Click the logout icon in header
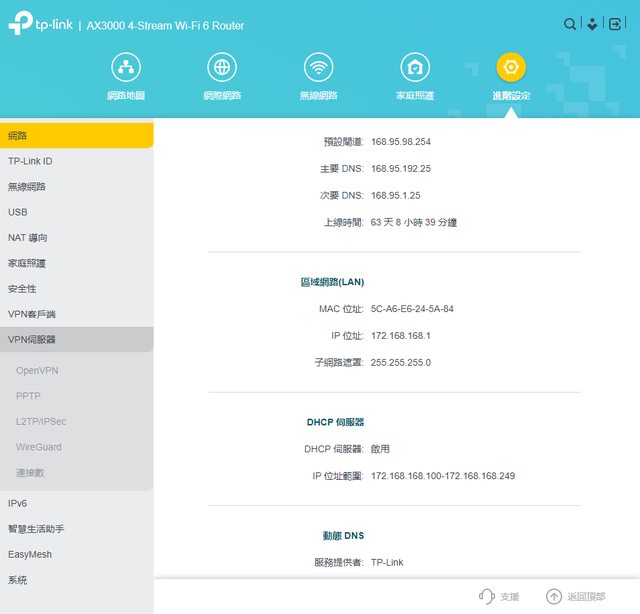 pos(615,24)
